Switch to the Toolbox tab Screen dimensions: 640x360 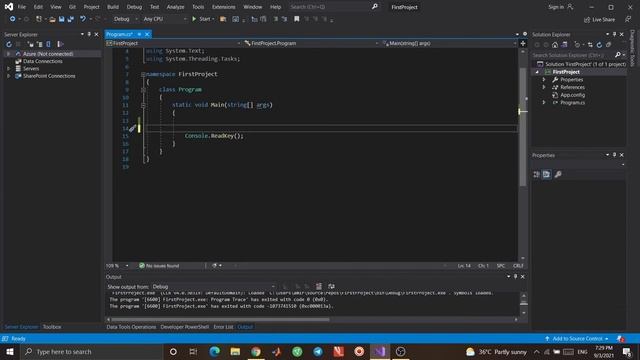click(52, 327)
